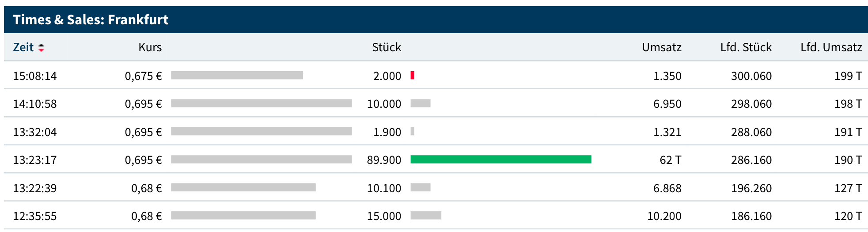The image size is (868, 232).
Task: Select the 13:23:17 trade timestamp
Action: (x=35, y=160)
